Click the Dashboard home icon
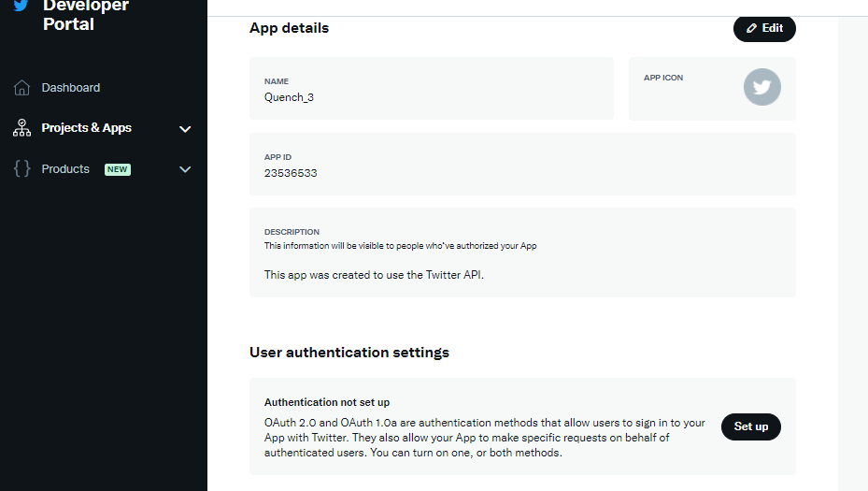This screenshot has height=491, width=868. (22, 88)
